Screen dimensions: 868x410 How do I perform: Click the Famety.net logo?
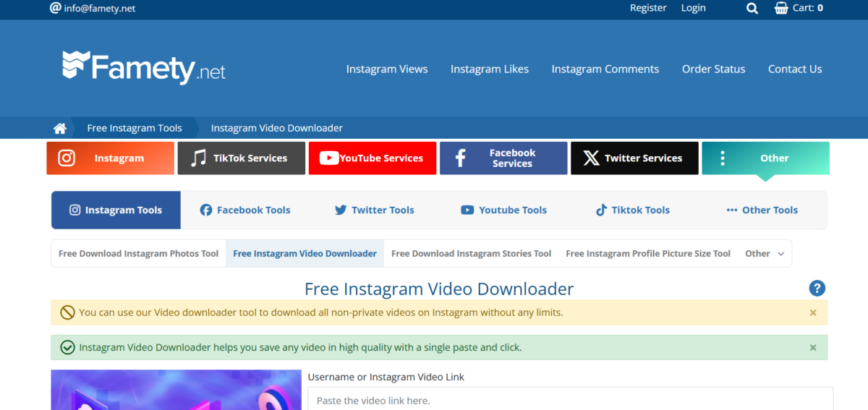[x=144, y=67]
